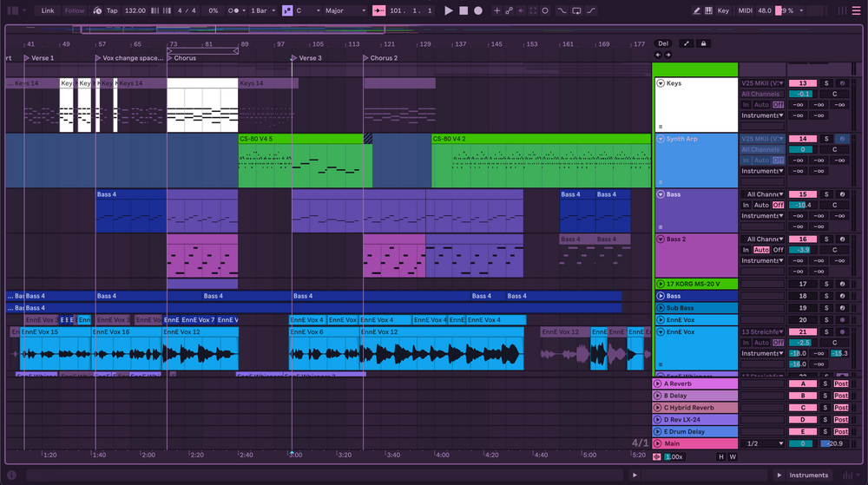This screenshot has width=868, height=485.
Task: Click the nudge tempo down bars icon
Action: pyautogui.click(x=155, y=10)
